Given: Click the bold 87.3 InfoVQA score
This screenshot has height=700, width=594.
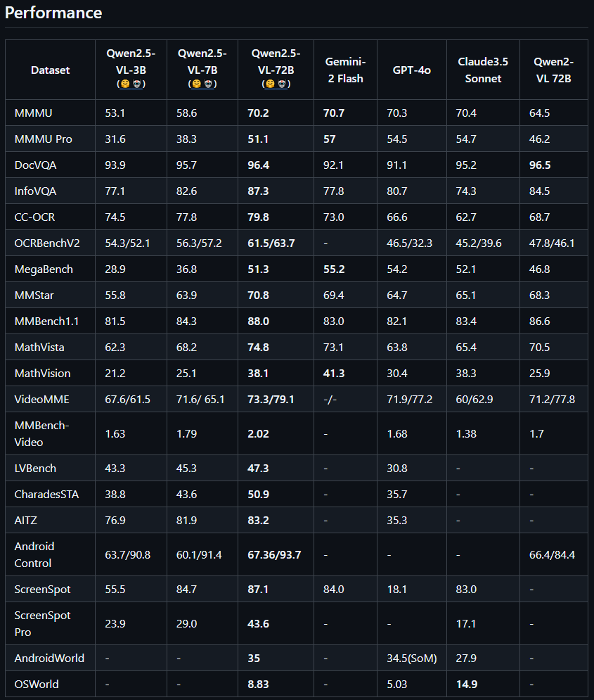Looking at the screenshot, I should (259, 191).
